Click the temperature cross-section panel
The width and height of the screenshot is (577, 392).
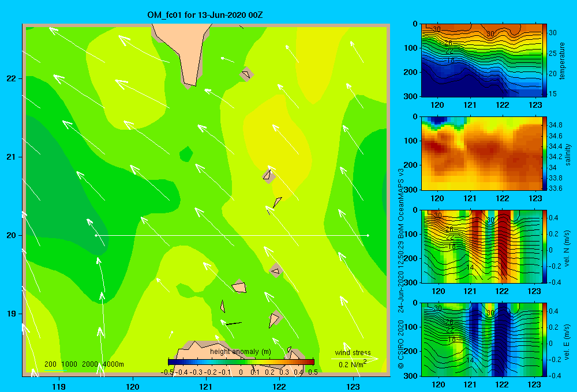click(x=482, y=60)
